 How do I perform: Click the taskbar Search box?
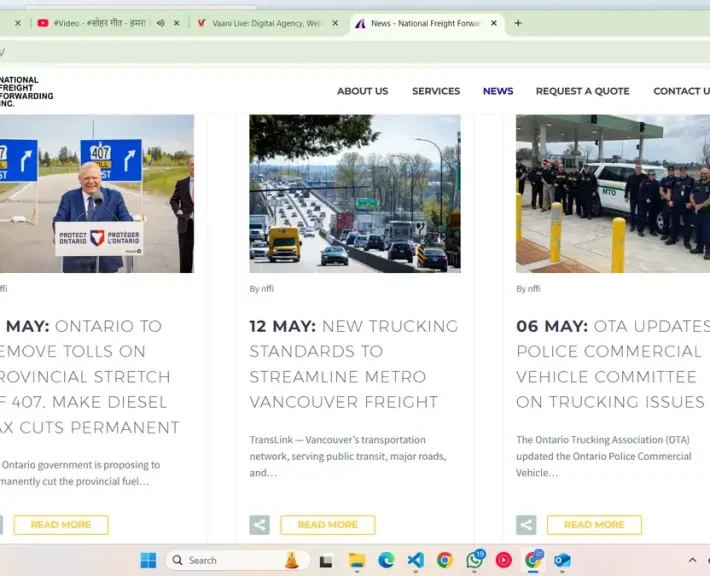(238, 561)
